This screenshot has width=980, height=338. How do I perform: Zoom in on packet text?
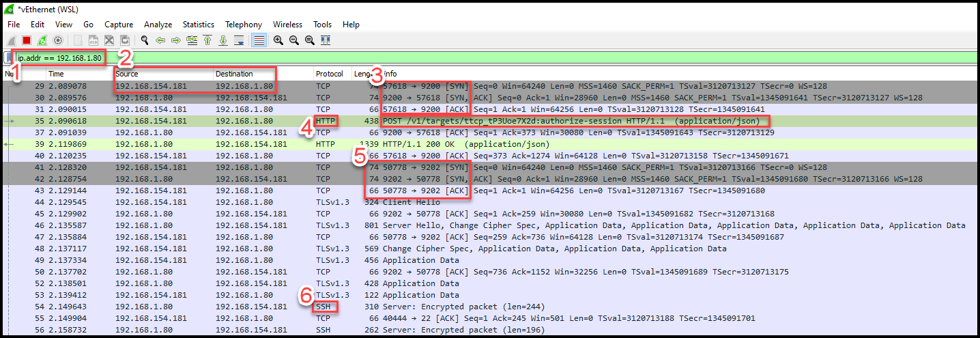coord(278,40)
